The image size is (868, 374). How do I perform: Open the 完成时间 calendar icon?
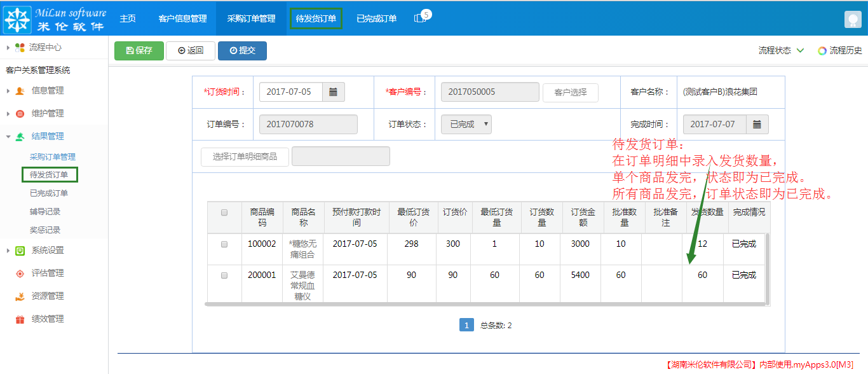pyautogui.click(x=757, y=124)
